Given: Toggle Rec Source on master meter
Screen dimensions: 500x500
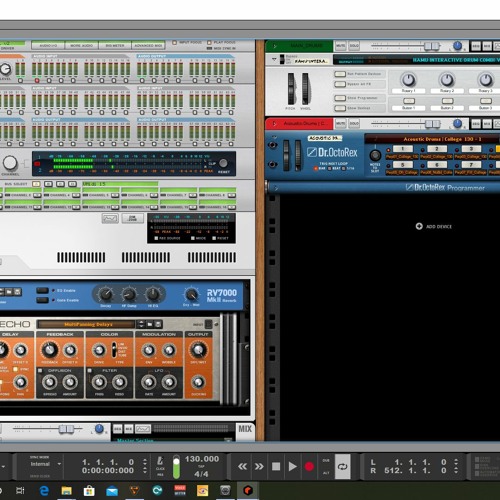Looking at the screenshot, I should pos(156,238).
